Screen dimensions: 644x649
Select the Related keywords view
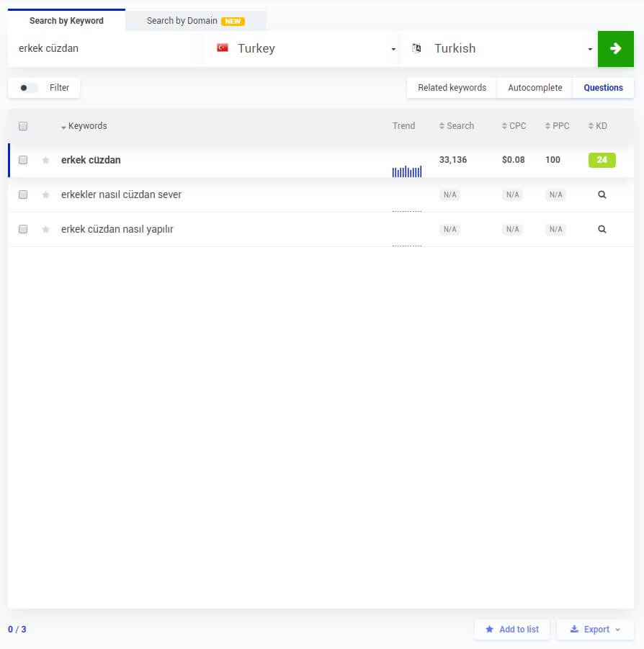coord(452,87)
